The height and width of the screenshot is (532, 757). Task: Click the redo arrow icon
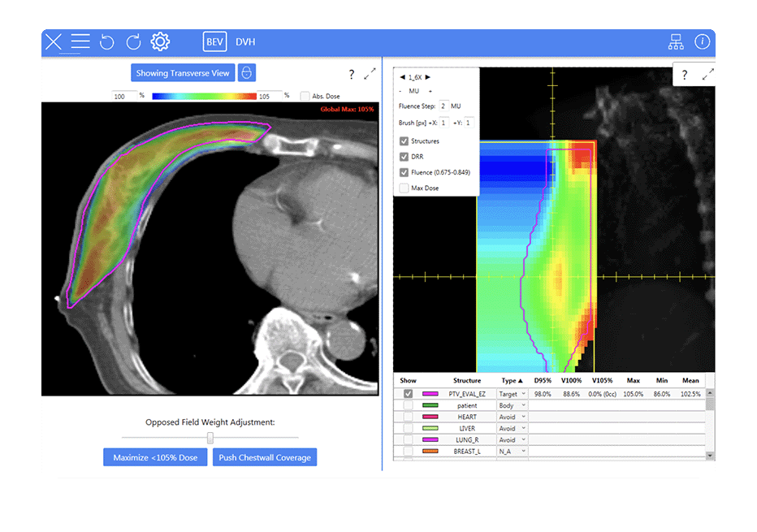(x=133, y=42)
